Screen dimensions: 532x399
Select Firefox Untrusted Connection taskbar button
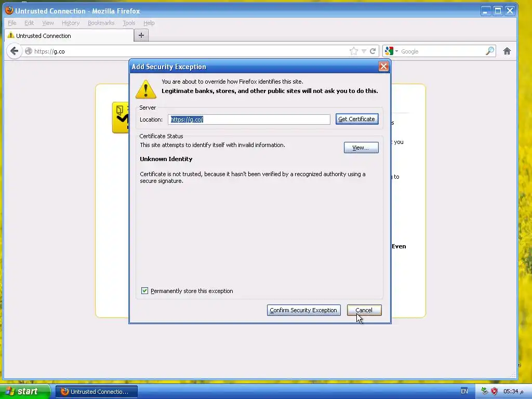tap(96, 392)
